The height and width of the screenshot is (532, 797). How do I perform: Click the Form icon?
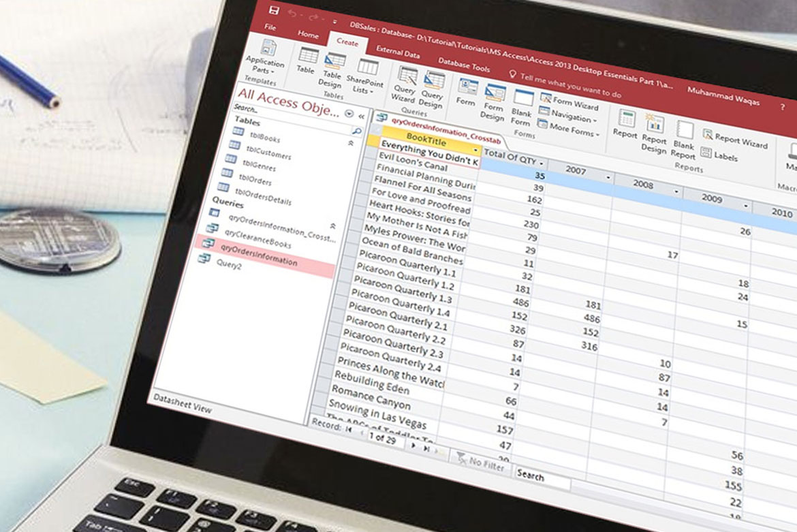click(467, 93)
